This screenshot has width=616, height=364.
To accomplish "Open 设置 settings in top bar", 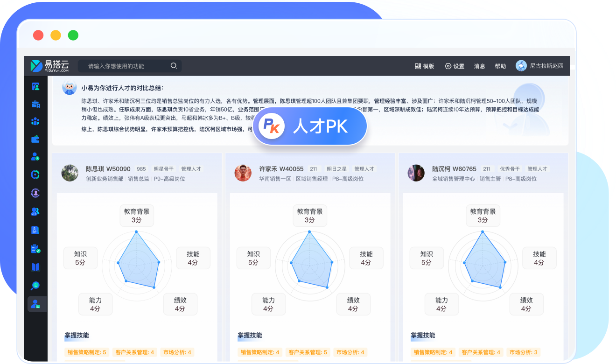I will click(455, 66).
